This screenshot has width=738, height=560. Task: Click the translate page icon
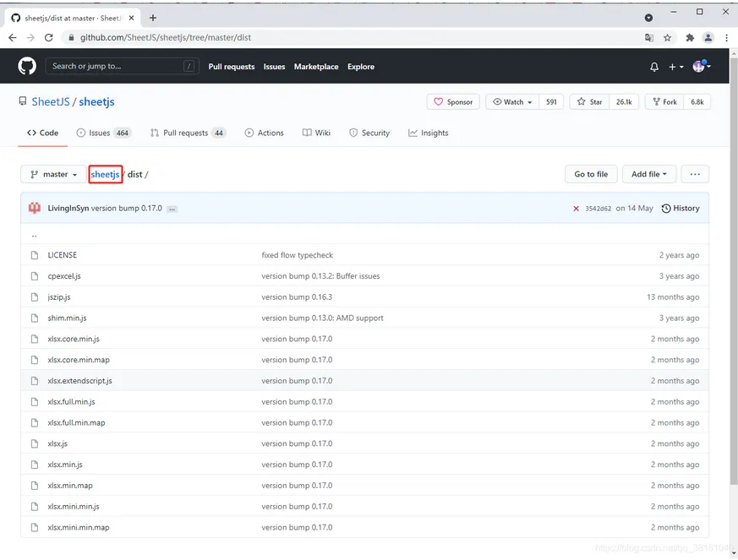coord(649,38)
